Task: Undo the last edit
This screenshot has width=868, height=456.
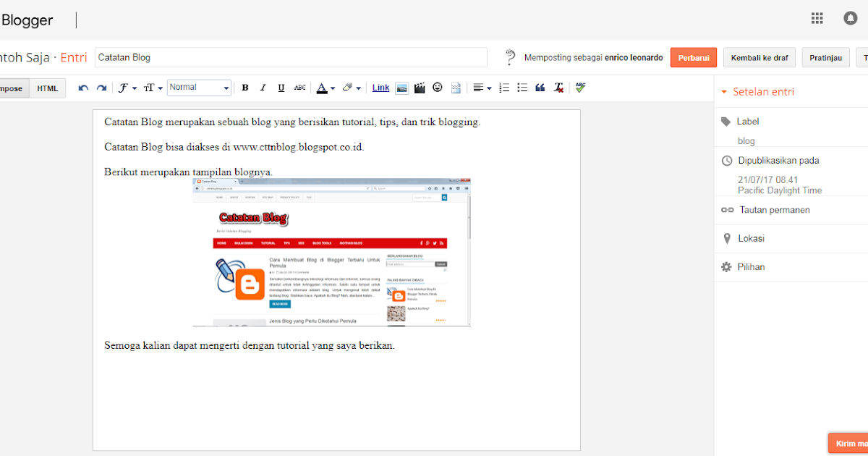Action: (x=82, y=88)
